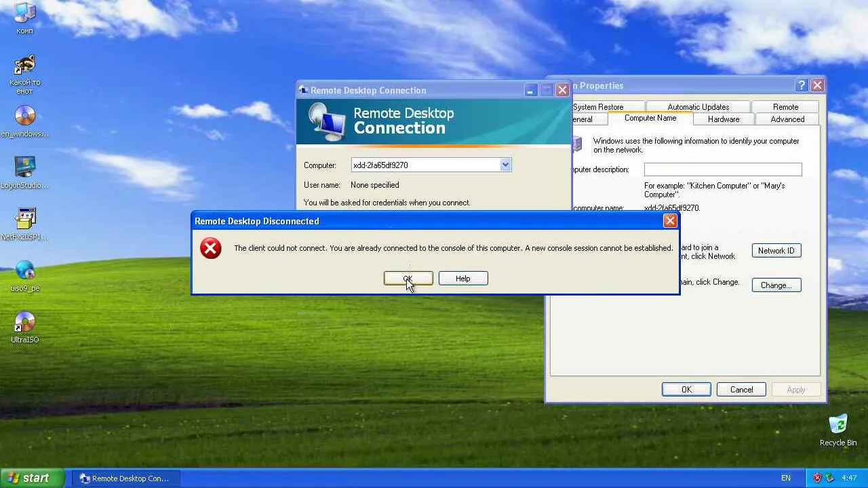Viewport: 868px width, 488px height.
Task: Expand the Computer dropdown arrow in Remote Desktop
Action: pyautogui.click(x=505, y=165)
